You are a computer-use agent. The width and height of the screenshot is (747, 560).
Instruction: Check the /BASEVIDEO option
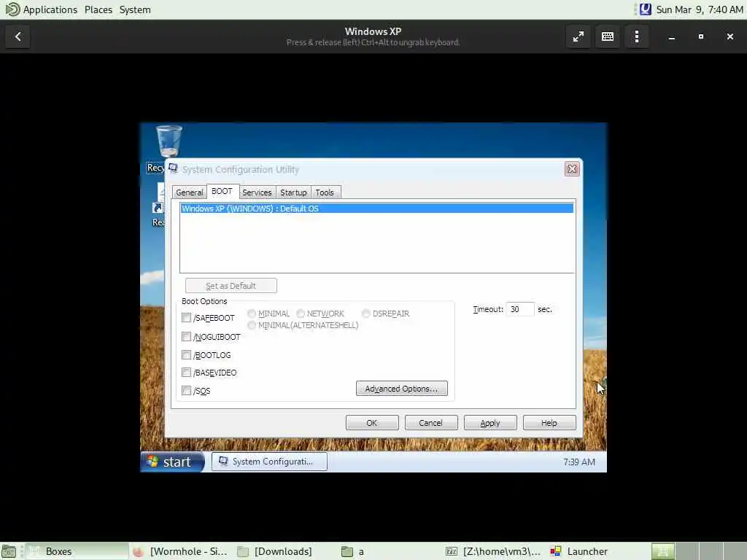pyautogui.click(x=186, y=373)
